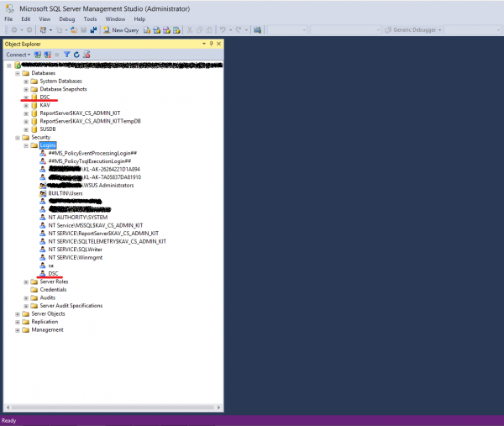Select the KAV database
The image size is (504, 426).
point(45,105)
